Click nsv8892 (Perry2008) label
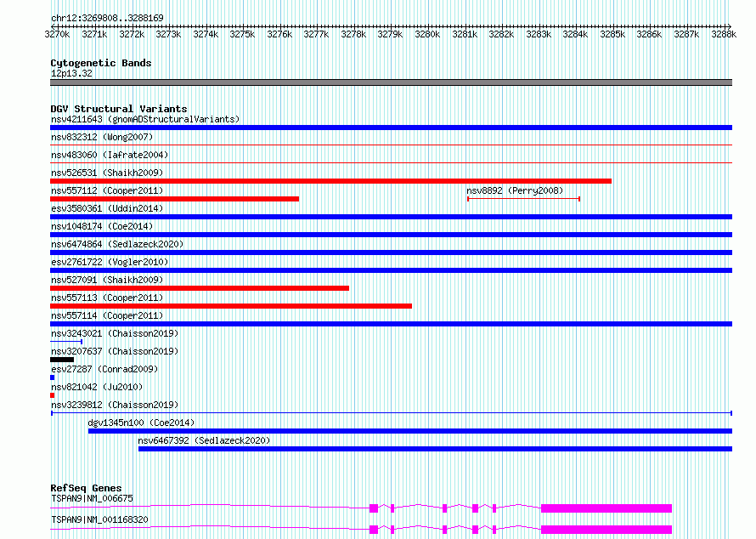756x539 pixels. (x=515, y=190)
